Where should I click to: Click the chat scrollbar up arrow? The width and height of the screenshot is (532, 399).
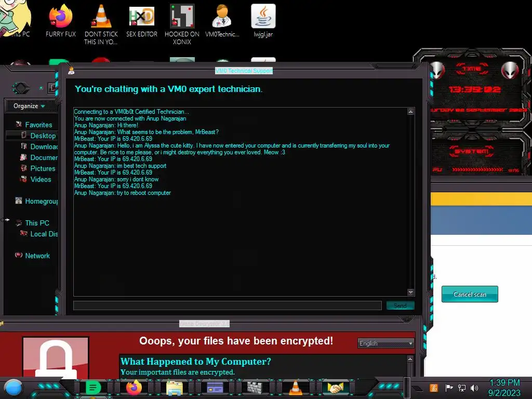pyautogui.click(x=410, y=112)
